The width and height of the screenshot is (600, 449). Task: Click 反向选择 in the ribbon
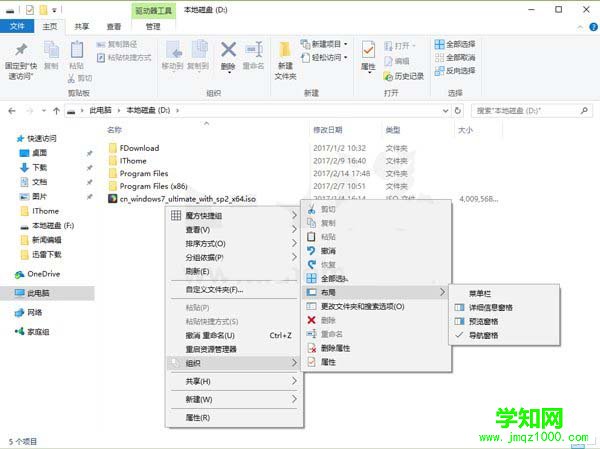pos(455,70)
